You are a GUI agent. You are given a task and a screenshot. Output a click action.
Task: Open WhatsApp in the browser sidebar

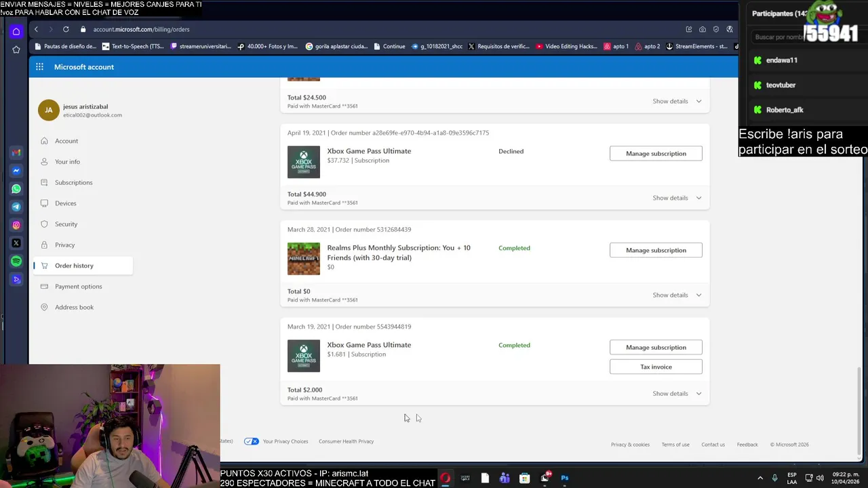pyautogui.click(x=16, y=189)
